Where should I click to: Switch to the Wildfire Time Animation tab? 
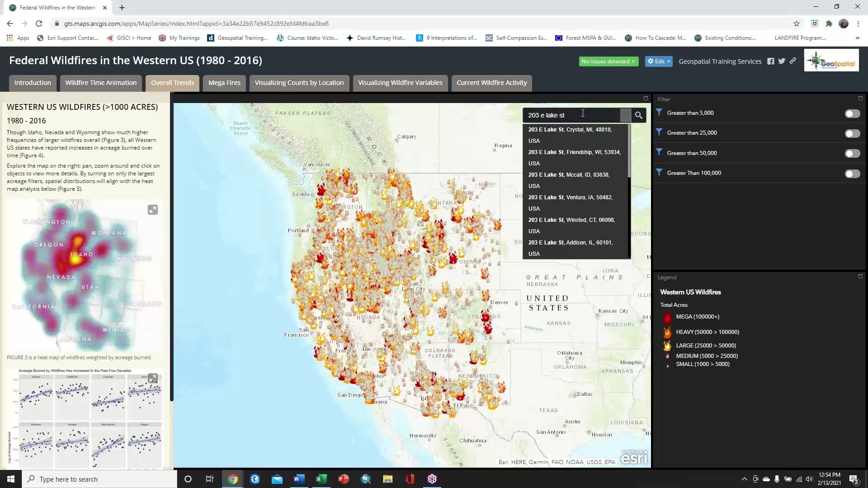(101, 83)
